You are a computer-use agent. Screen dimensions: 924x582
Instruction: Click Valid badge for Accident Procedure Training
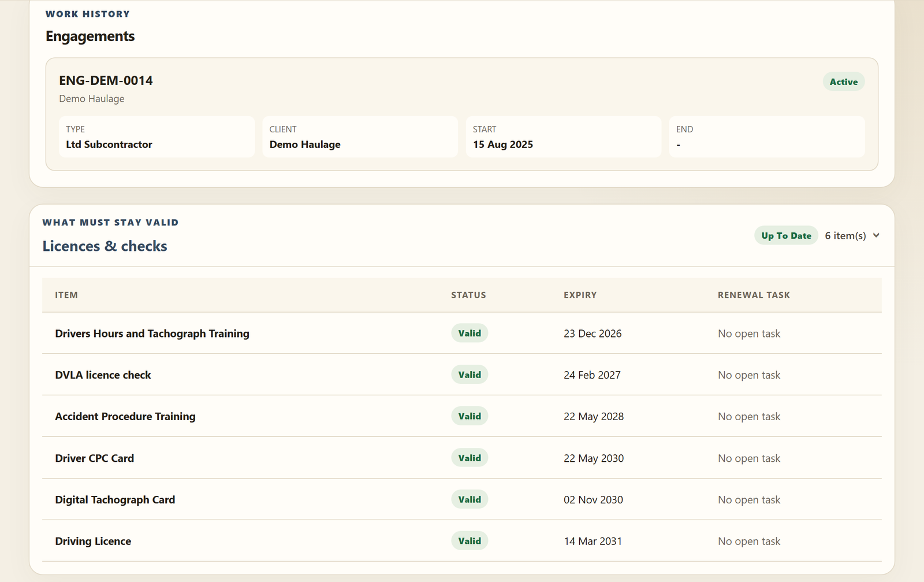[x=470, y=416]
